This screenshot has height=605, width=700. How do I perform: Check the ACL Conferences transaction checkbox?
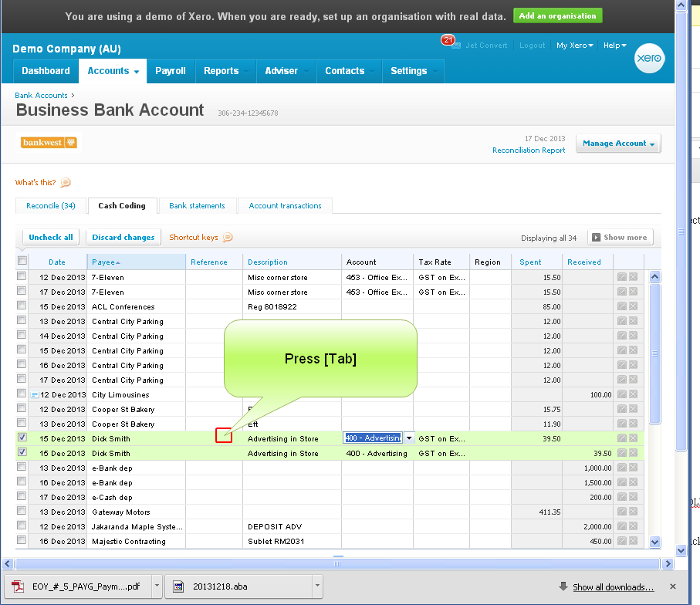click(x=22, y=306)
